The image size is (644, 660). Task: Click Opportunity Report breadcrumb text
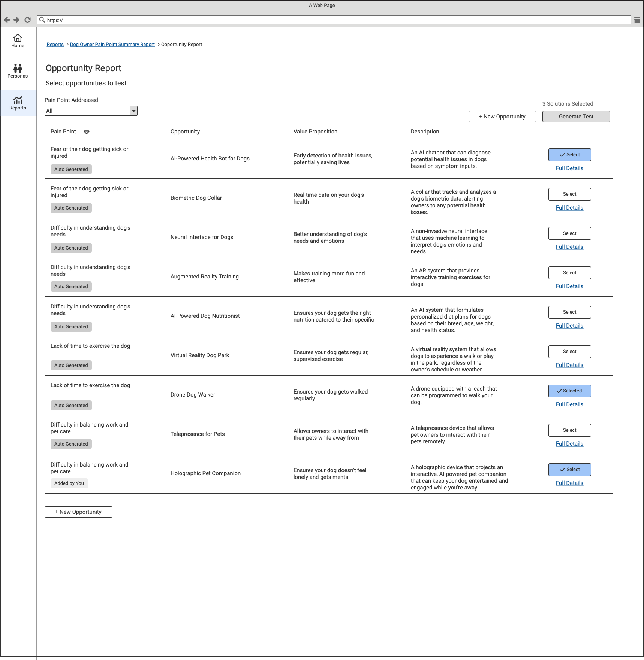point(181,45)
